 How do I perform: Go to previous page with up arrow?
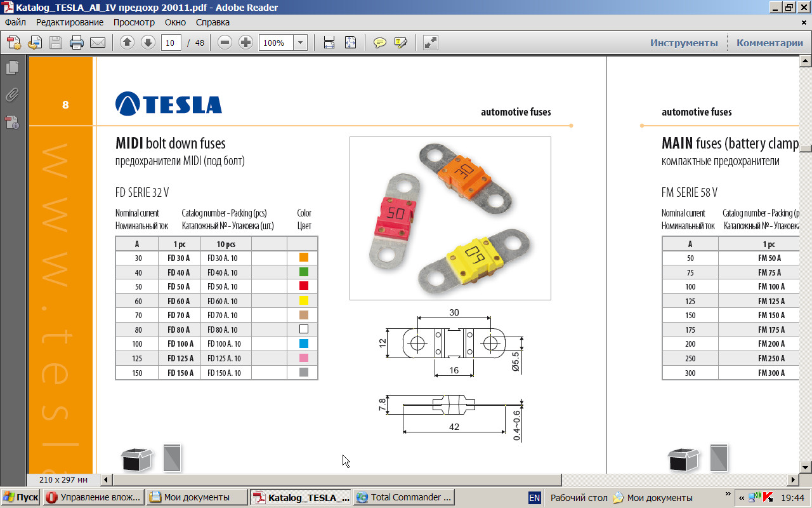pyautogui.click(x=127, y=43)
